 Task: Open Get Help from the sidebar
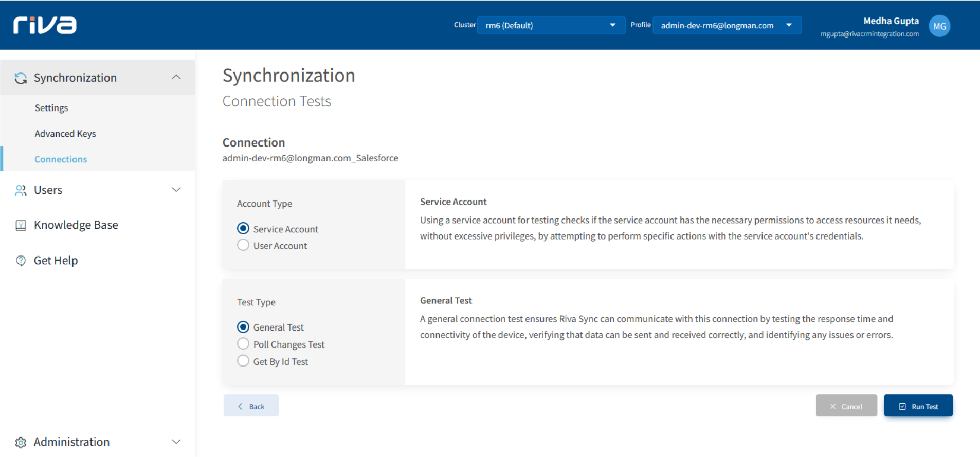tap(56, 261)
